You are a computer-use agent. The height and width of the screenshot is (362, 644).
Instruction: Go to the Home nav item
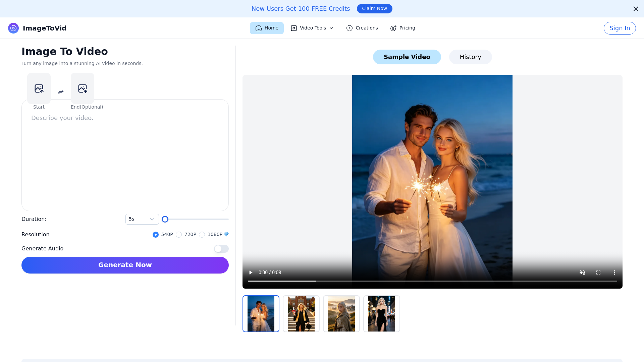[x=267, y=28]
